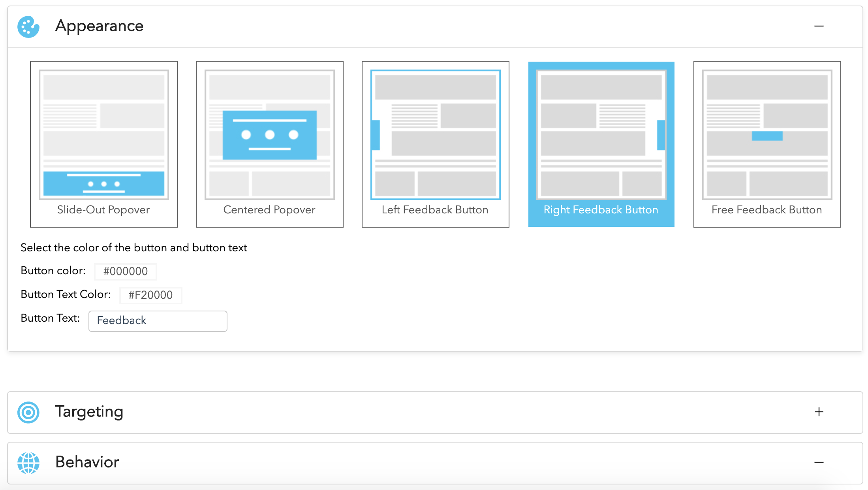Collapse the Behavior section with minus icon

[x=819, y=462]
